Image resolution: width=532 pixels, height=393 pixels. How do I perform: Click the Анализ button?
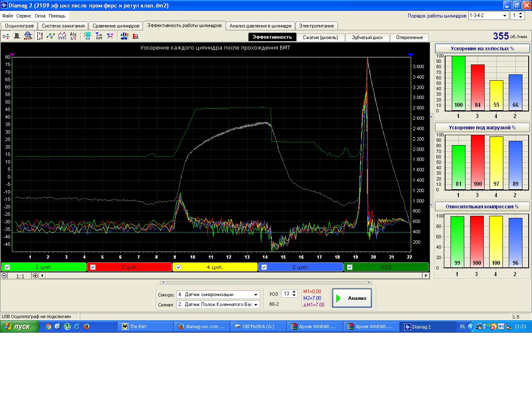point(352,298)
